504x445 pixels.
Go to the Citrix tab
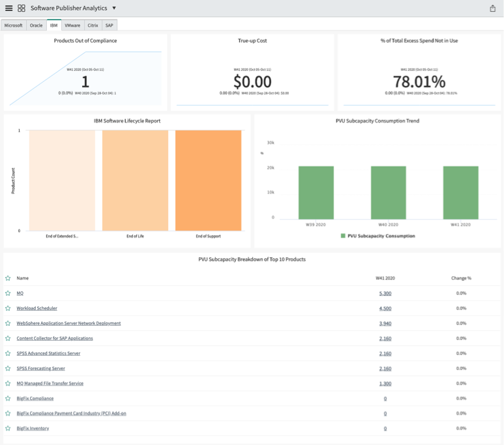point(93,25)
